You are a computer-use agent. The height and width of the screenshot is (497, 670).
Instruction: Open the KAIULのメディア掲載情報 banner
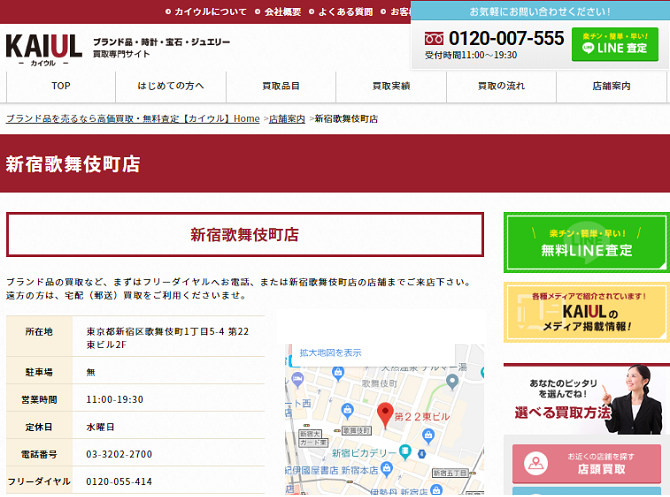coord(586,312)
